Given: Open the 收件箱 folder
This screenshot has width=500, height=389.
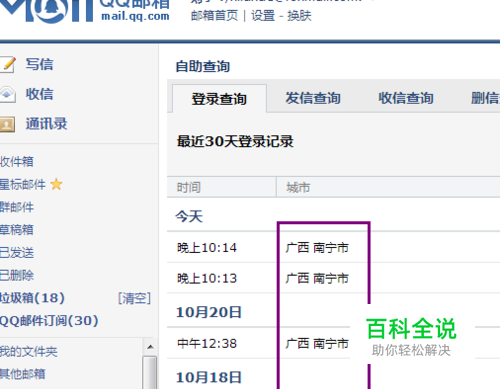Looking at the screenshot, I should click(17, 162).
